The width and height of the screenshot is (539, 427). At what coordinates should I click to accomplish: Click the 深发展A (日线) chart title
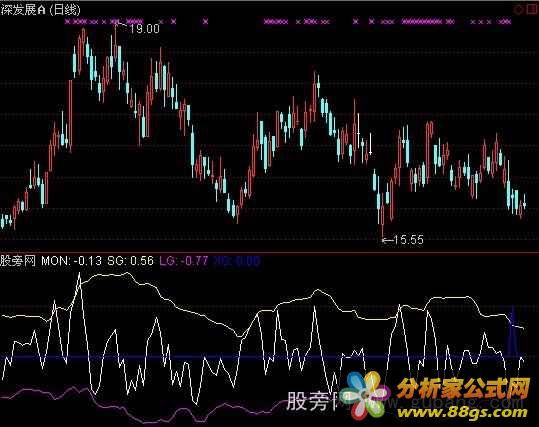[41, 10]
